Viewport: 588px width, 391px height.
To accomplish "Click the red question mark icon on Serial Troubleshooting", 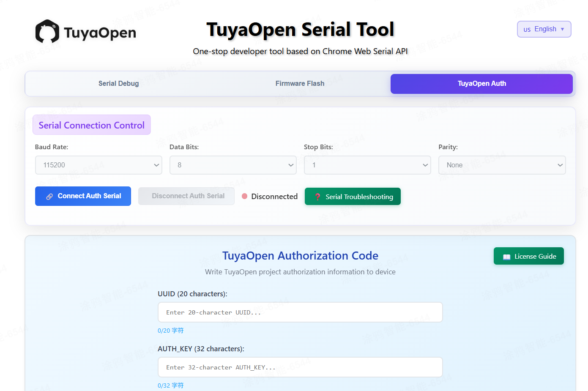I will (x=318, y=196).
